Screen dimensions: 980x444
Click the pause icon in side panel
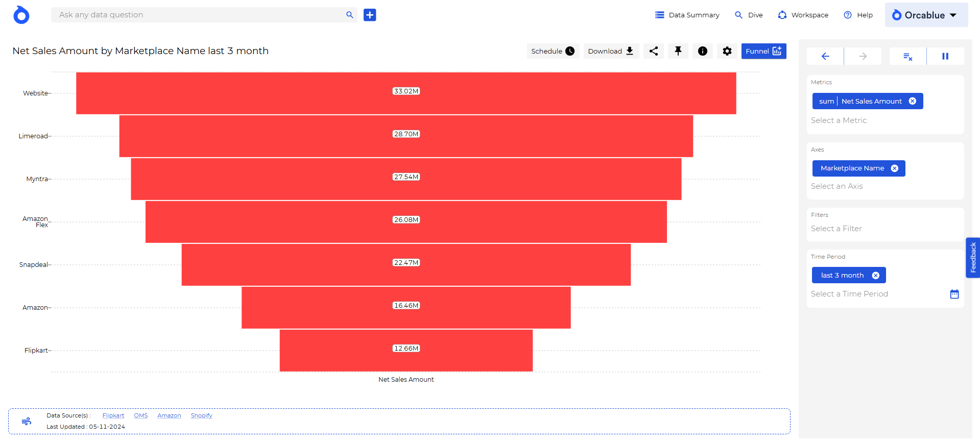(945, 56)
